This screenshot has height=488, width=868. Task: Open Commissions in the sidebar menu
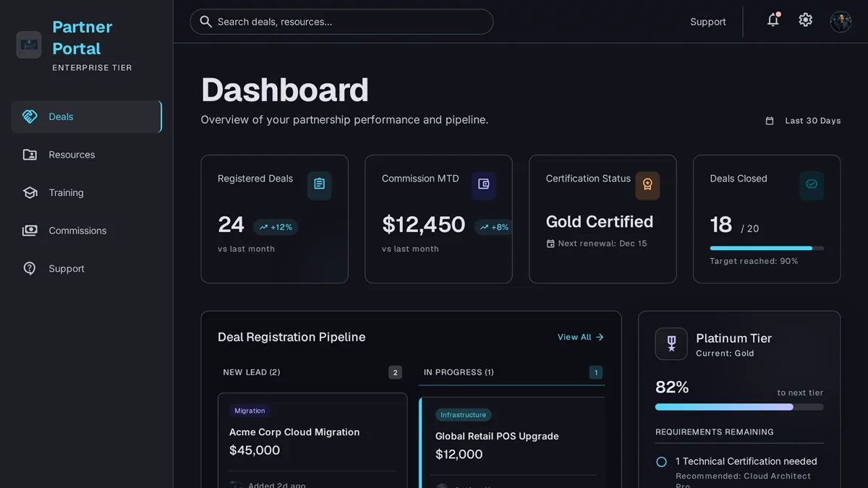point(86,231)
